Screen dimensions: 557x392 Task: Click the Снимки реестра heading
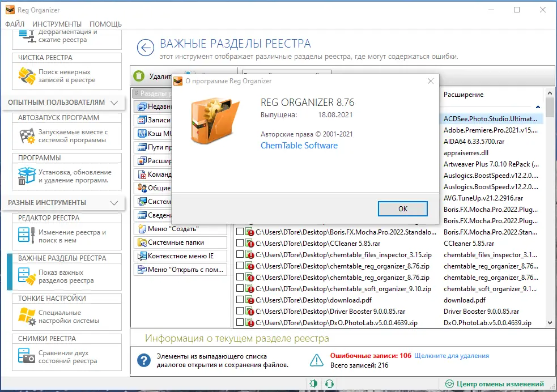(47, 338)
